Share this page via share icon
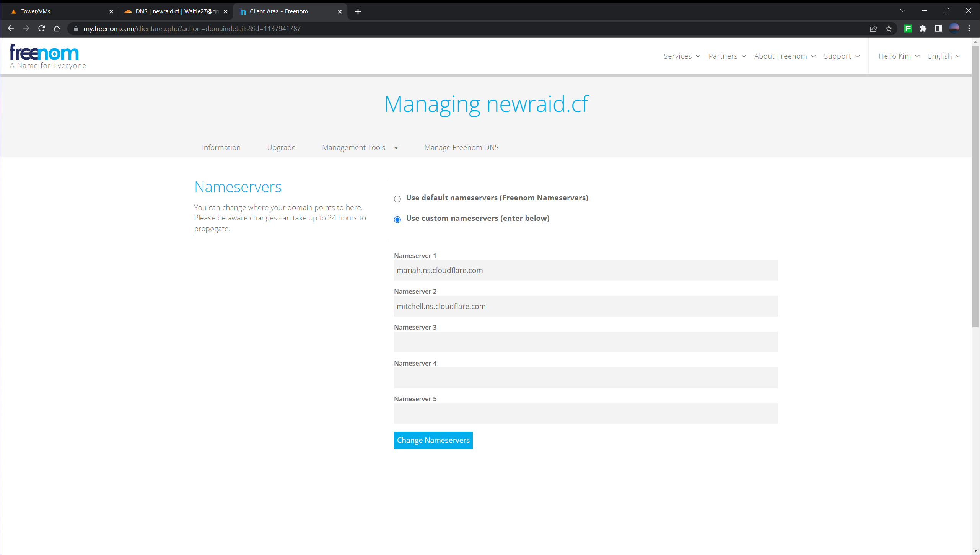This screenshot has height=555, width=980. click(873, 28)
